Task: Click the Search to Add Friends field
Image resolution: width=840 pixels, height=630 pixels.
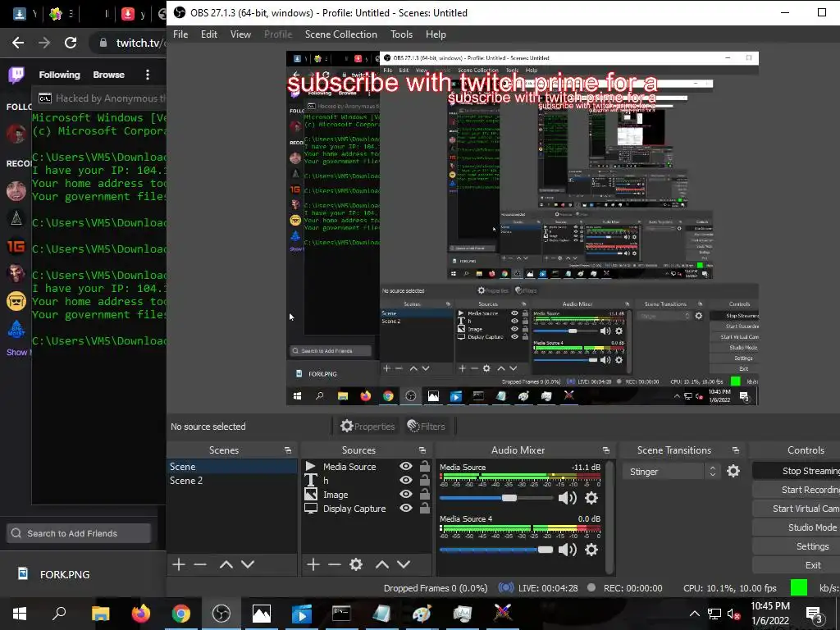Action: pyautogui.click(x=79, y=533)
